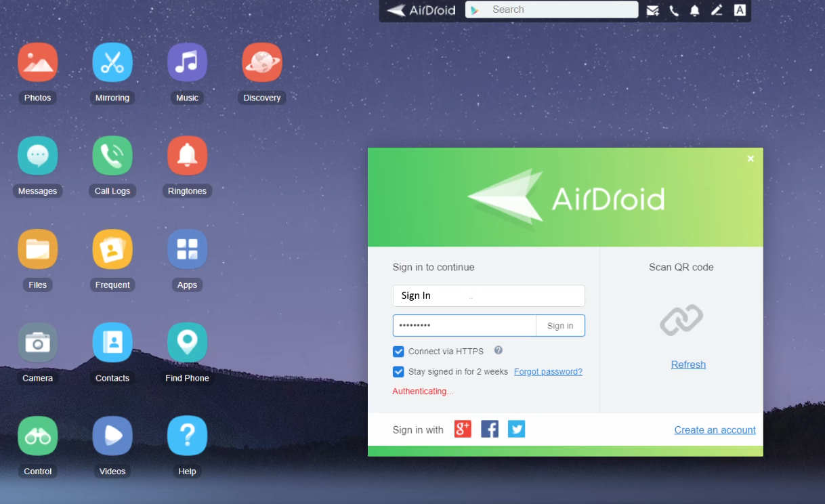This screenshot has width=825, height=504.
Task: Sign in with Twitter
Action: click(x=516, y=429)
